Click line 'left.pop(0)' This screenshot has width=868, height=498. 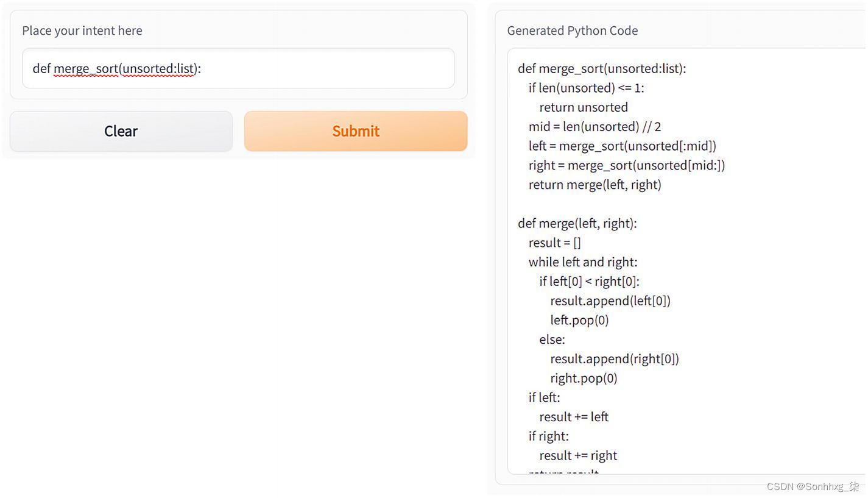click(x=579, y=320)
